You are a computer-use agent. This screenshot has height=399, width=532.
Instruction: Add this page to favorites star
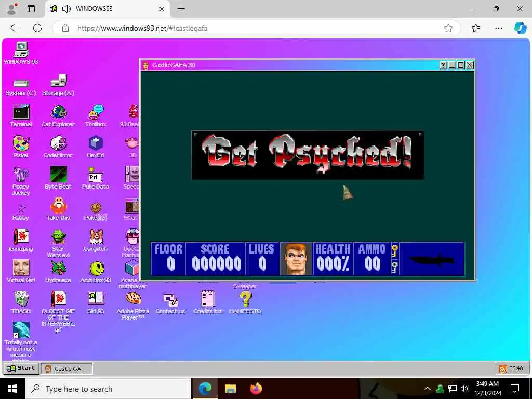[448, 28]
